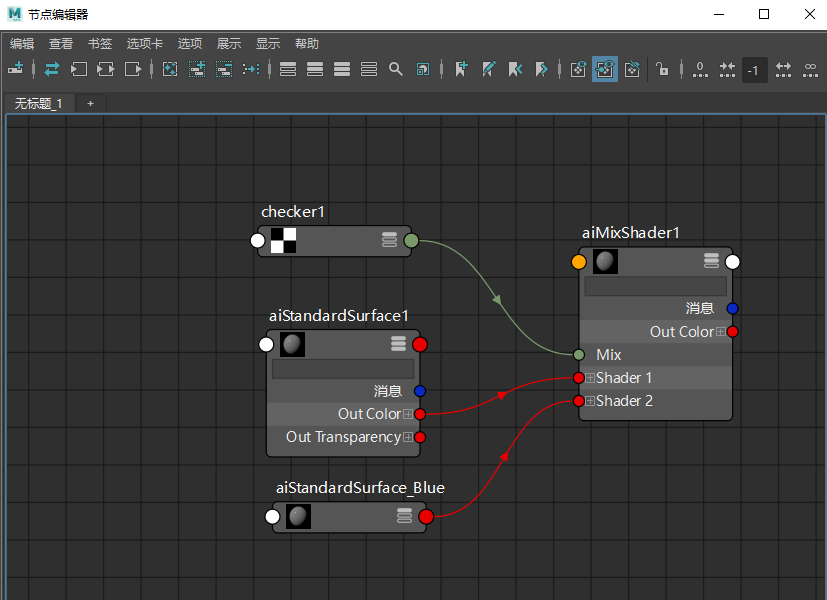Create a bookmark with the plus bookmark icon
This screenshot has height=600, width=827.
coord(461,69)
